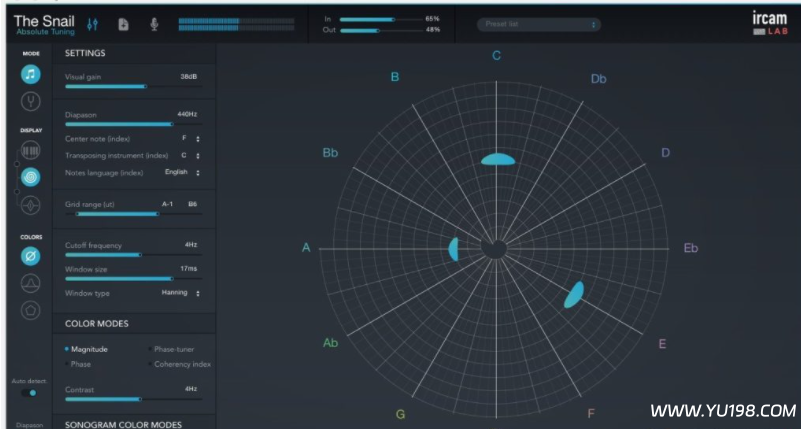This screenshot has height=429, width=801.
Task: Open Window type Hanning selector
Action: [181, 293]
